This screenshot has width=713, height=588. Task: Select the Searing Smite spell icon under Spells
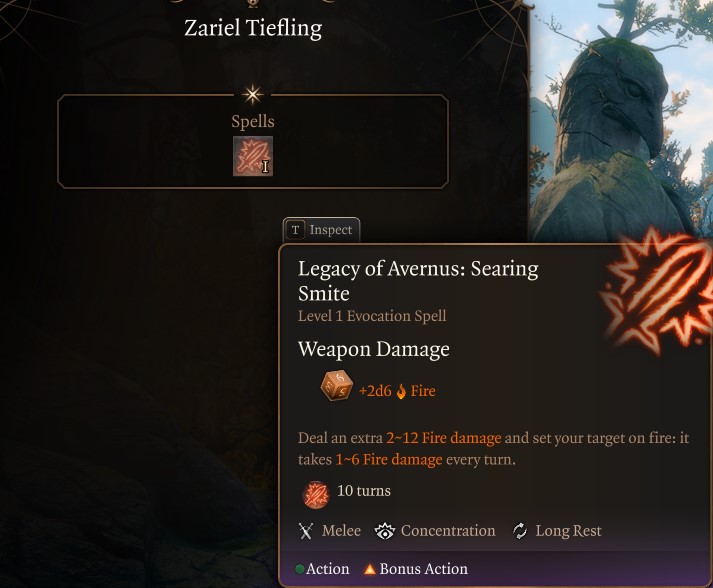tap(253, 156)
